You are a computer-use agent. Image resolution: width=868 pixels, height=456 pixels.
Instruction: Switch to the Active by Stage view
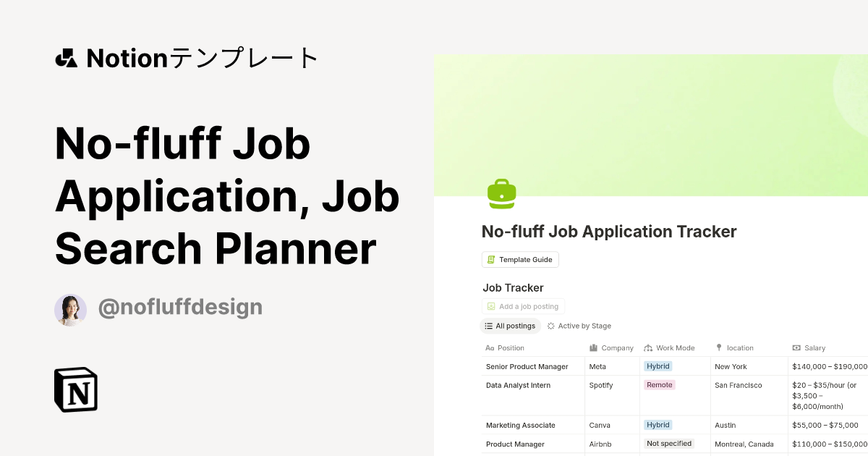coord(582,326)
